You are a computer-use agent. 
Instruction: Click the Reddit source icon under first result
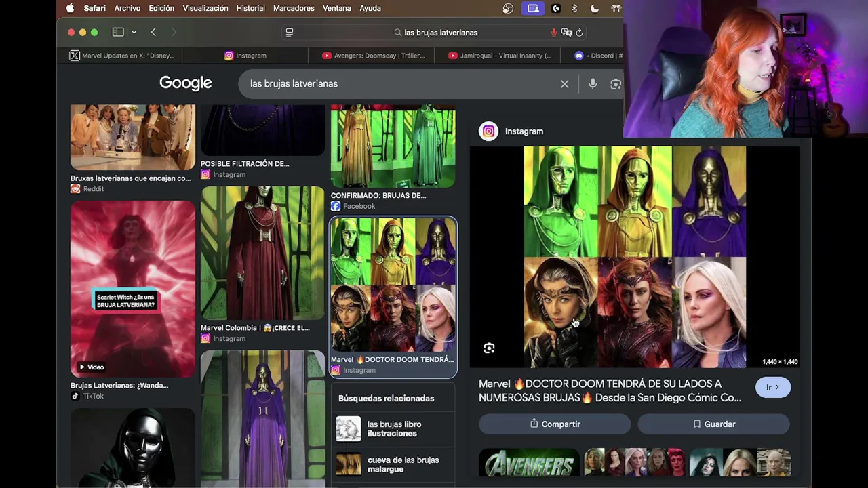(x=75, y=189)
